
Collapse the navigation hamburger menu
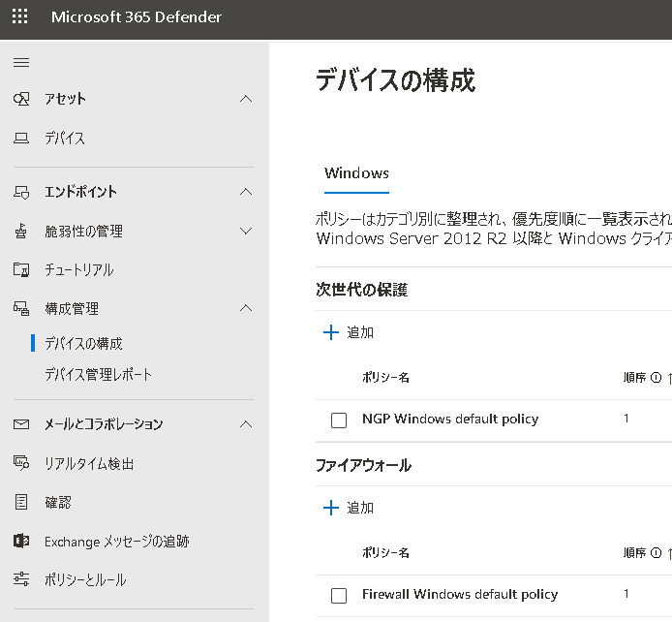(21, 63)
